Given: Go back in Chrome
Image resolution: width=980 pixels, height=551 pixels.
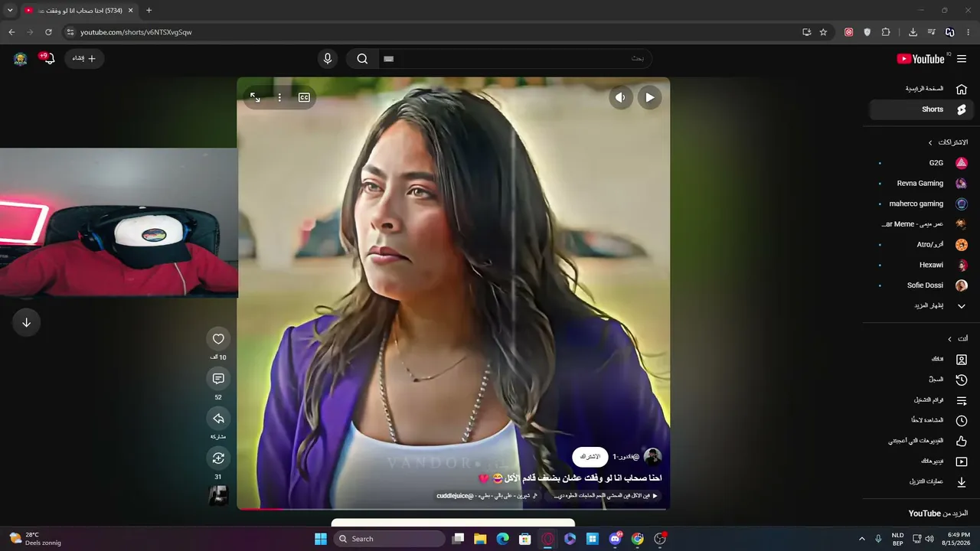Looking at the screenshot, I should pos(11,32).
